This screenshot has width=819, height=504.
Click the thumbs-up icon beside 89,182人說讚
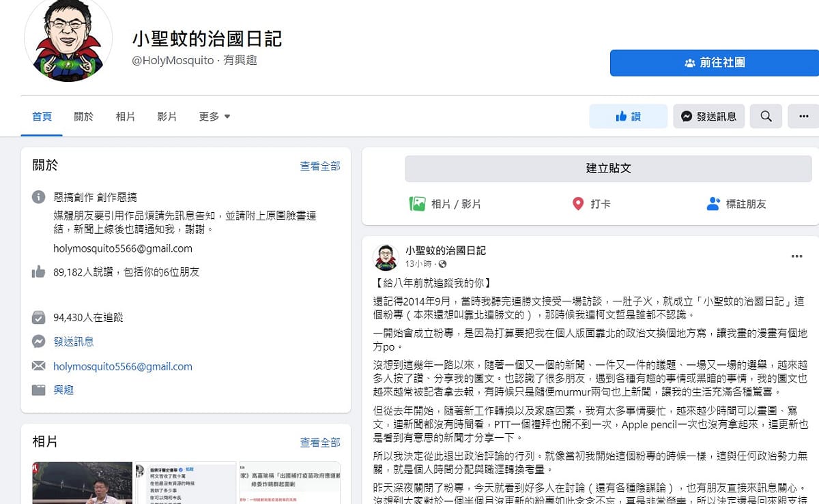coord(39,272)
